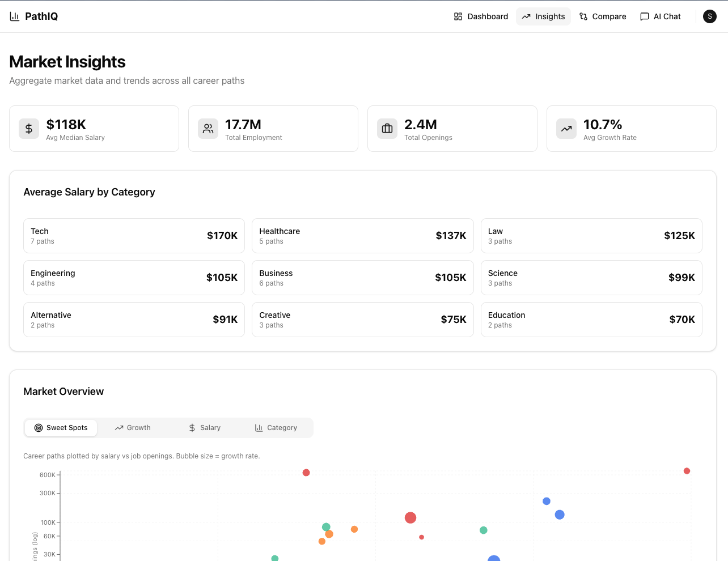Click the target icon on Sweet Spots tab
The image size is (728, 561).
(39, 428)
